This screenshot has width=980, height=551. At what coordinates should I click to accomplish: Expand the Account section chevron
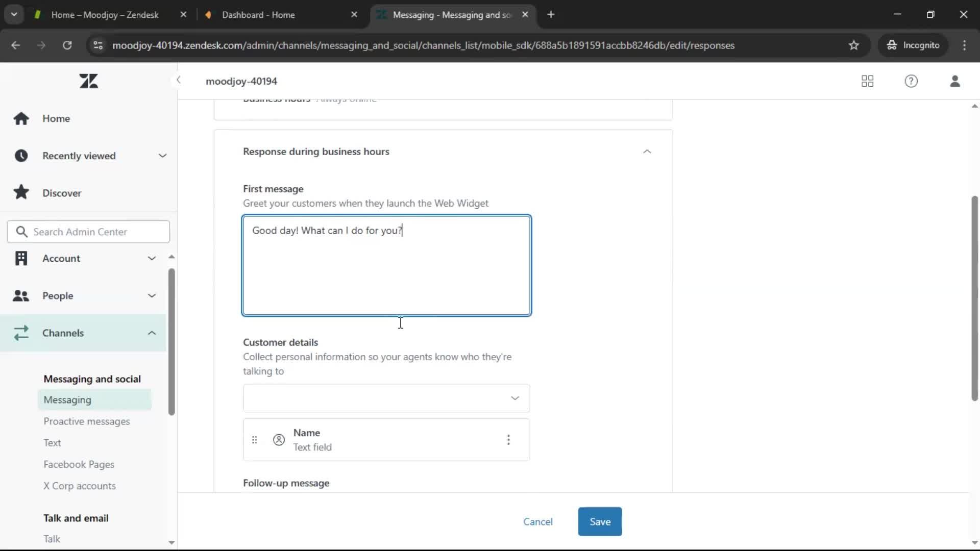152,258
